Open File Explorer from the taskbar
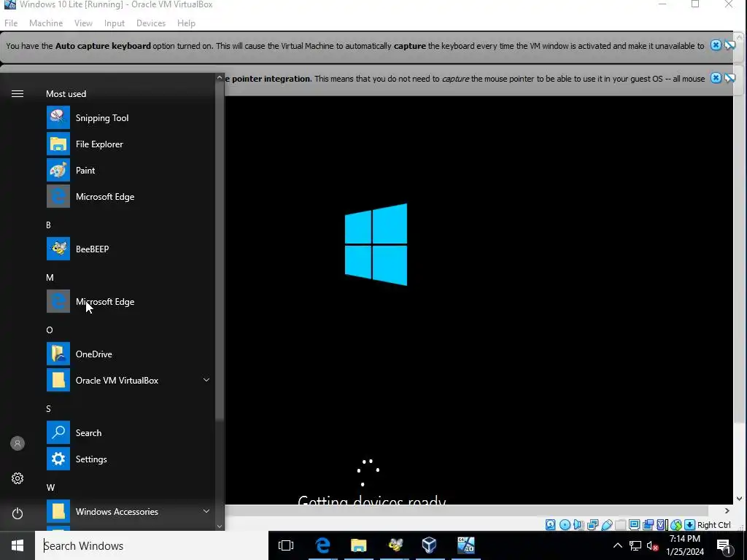 point(358,545)
